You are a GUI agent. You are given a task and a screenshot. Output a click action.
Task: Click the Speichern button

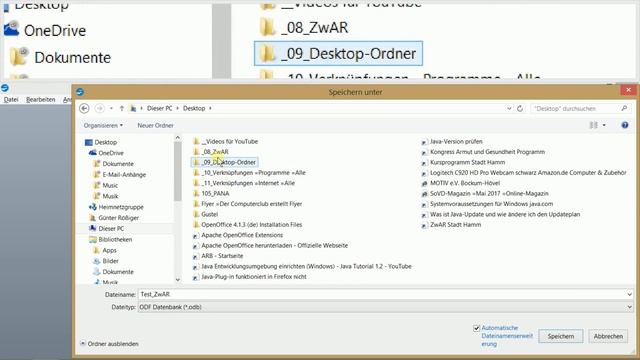[x=561, y=336]
